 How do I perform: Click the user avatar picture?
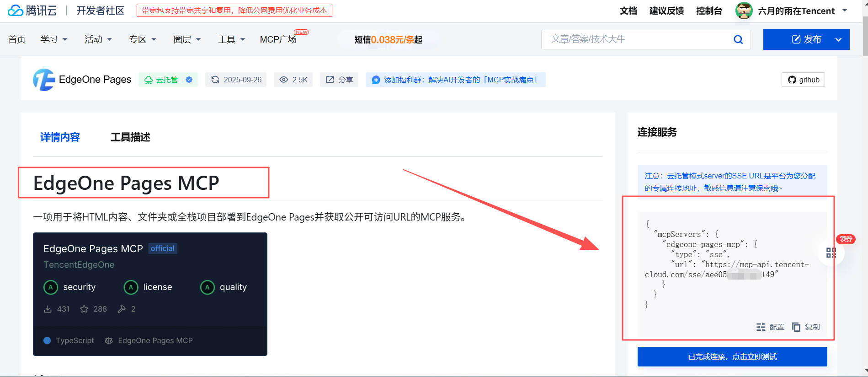tap(744, 11)
